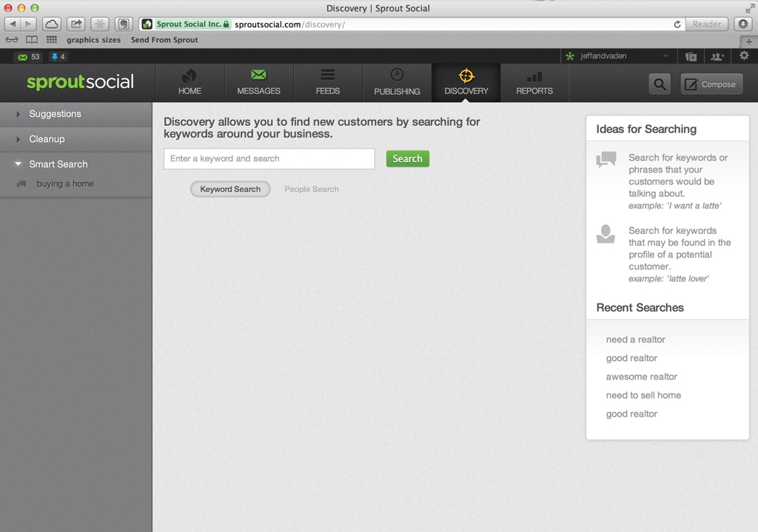Click the green Search button

tap(408, 158)
